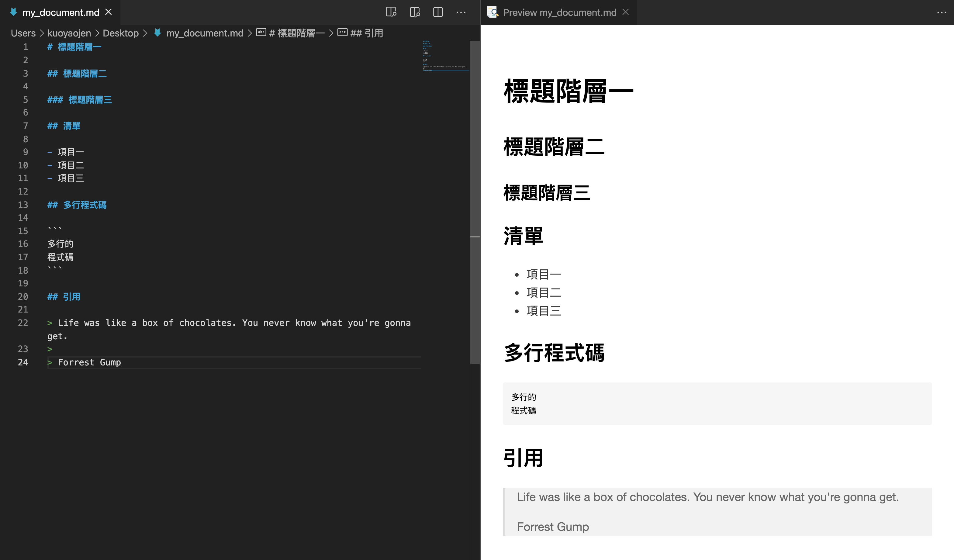Viewport: 954px width, 560px height.
Task: Click the editor's vertical scrollbar
Action: pos(475,202)
